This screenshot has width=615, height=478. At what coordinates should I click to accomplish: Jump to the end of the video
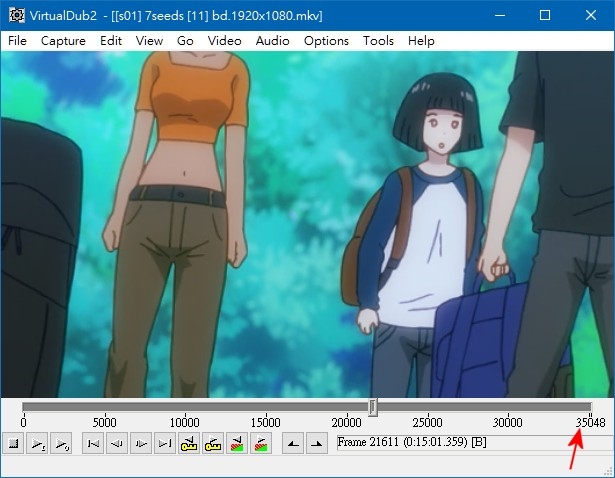pos(165,443)
